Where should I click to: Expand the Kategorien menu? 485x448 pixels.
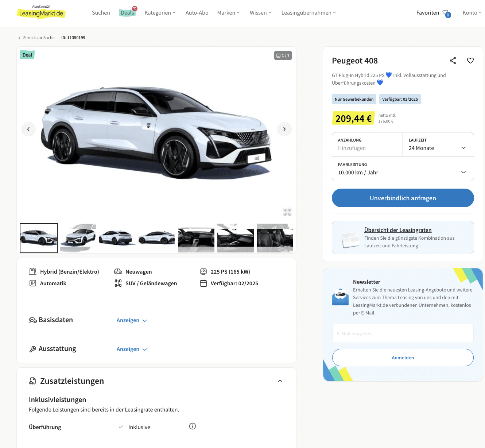point(160,13)
